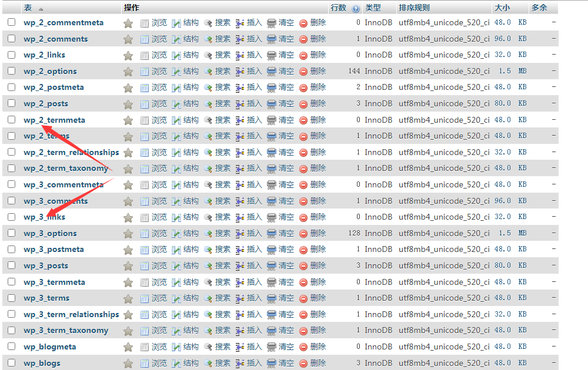Viewport: 588px width, 370px height.
Task: Click browse icon for wp_blogs row
Action: click(x=145, y=364)
